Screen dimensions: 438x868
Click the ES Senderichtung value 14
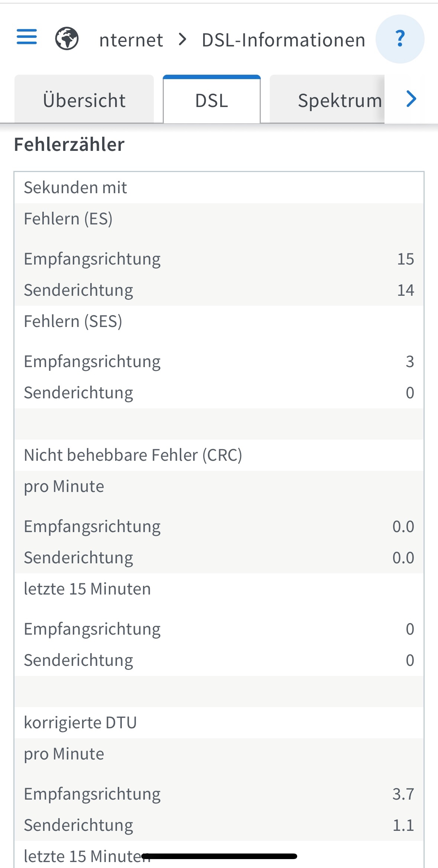click(405, 290)
